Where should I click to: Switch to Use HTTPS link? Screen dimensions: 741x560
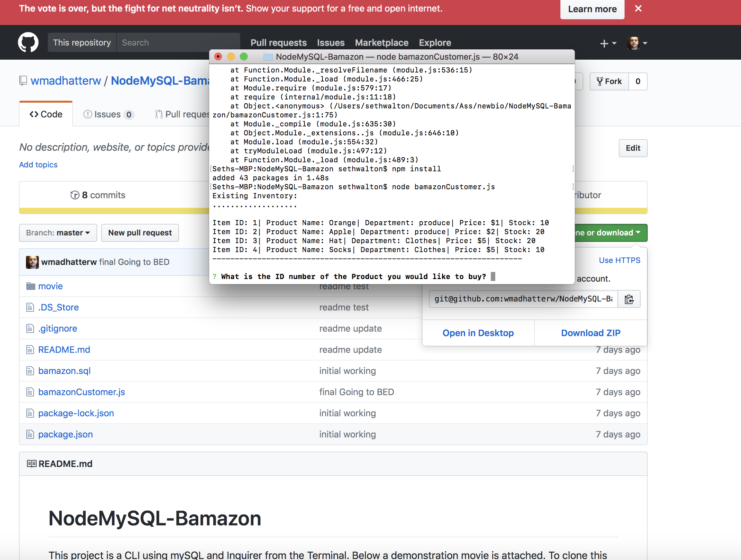pos(620,260)
